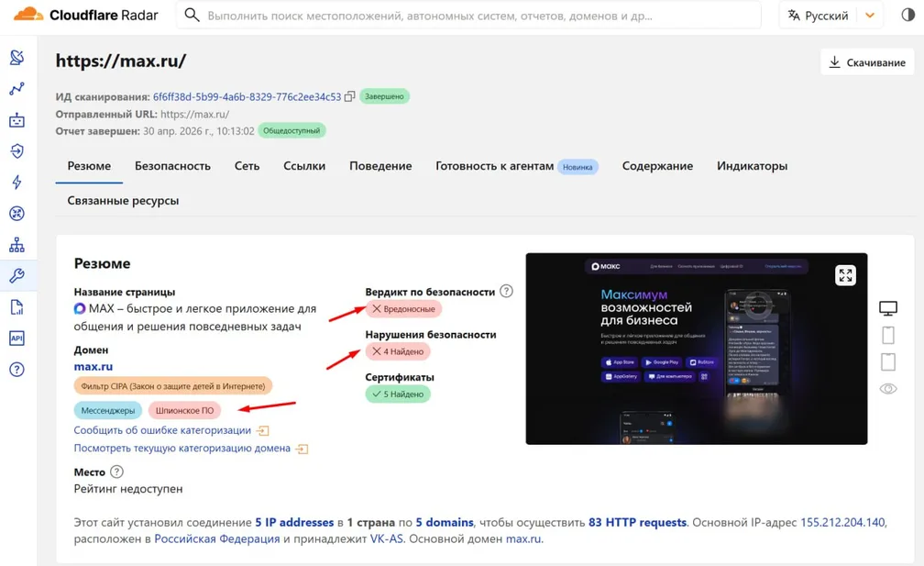
Task: Expand the screenshot to fullscreen
Action: coord(845,275)
